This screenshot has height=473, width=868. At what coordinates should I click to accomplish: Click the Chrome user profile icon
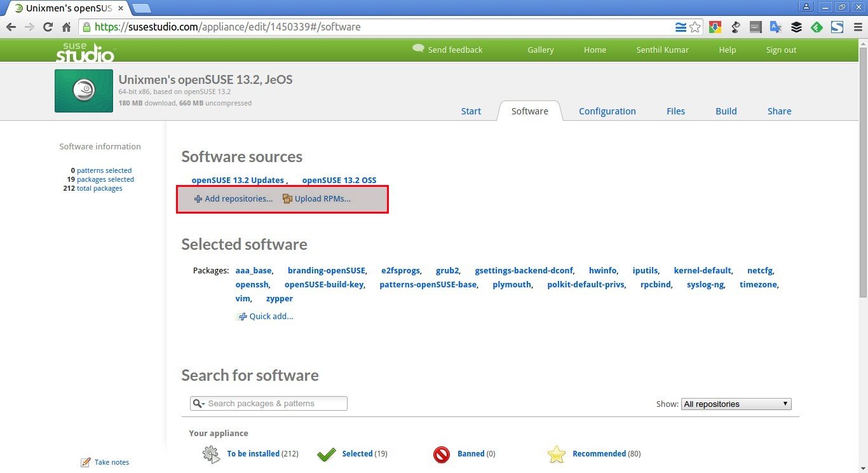pos(806,6)
